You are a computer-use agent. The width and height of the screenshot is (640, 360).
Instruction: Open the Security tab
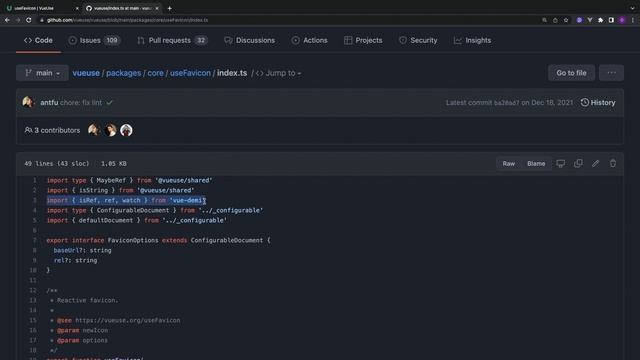418,40
